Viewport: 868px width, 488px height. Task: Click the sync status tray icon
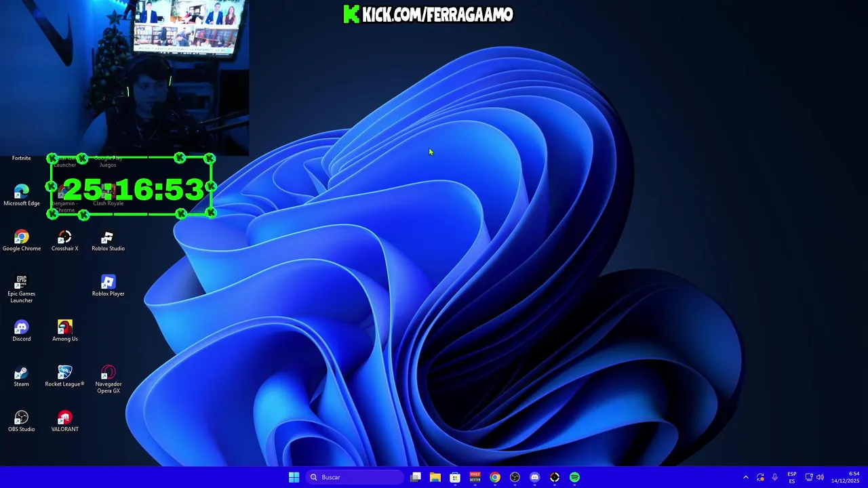760,477
